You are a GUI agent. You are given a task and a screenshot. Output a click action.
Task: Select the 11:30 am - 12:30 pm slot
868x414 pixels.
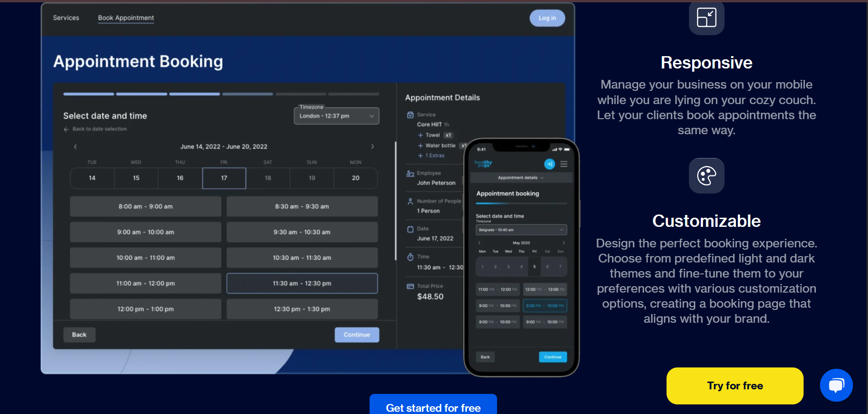point(302,283)
